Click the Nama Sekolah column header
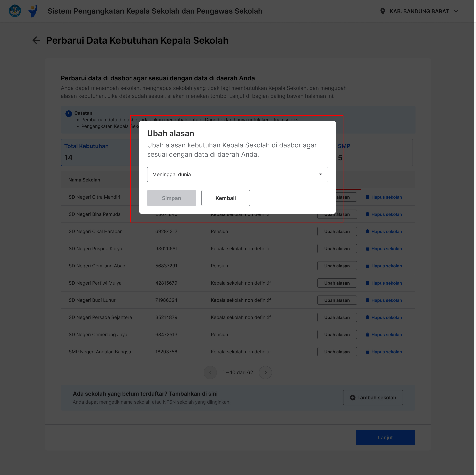Image resolution: width=476 pixels, height=475 pixels. pos(84,180)
